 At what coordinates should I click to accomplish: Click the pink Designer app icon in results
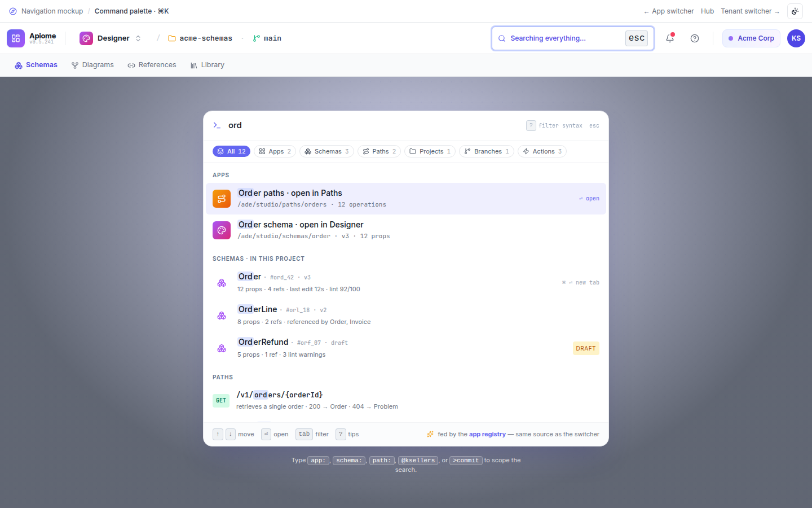point(222,230)
